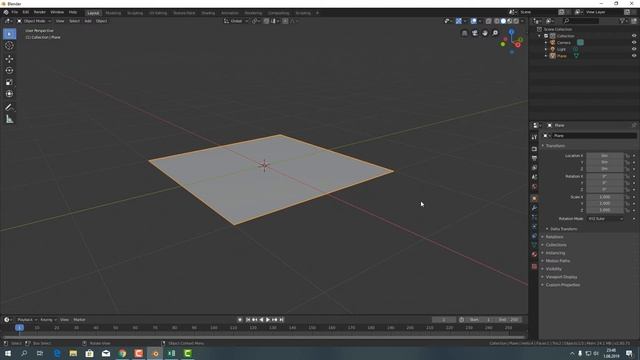The width and height of the screenshot is (640, 360).
Task: Open the viewport Add menu
Action: 88,21
